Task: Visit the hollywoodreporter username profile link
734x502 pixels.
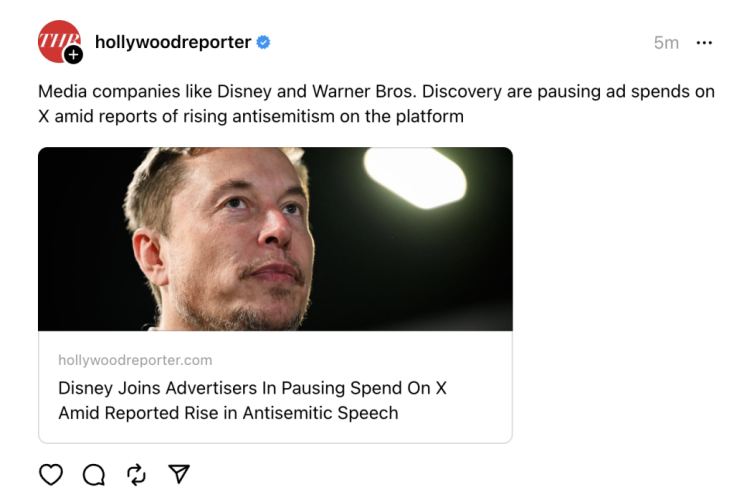Action: tap(172, 42)
